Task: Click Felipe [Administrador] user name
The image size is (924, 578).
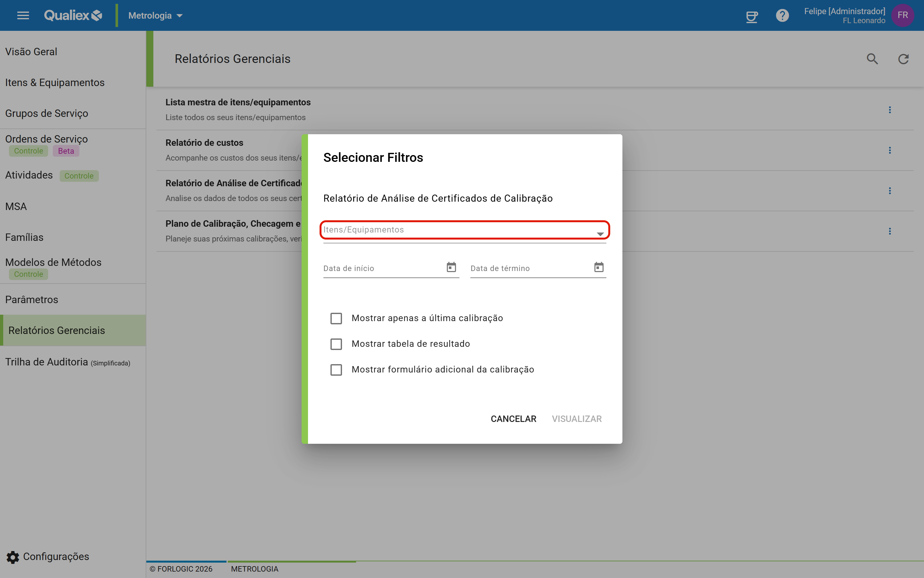Action: (844, 11)
